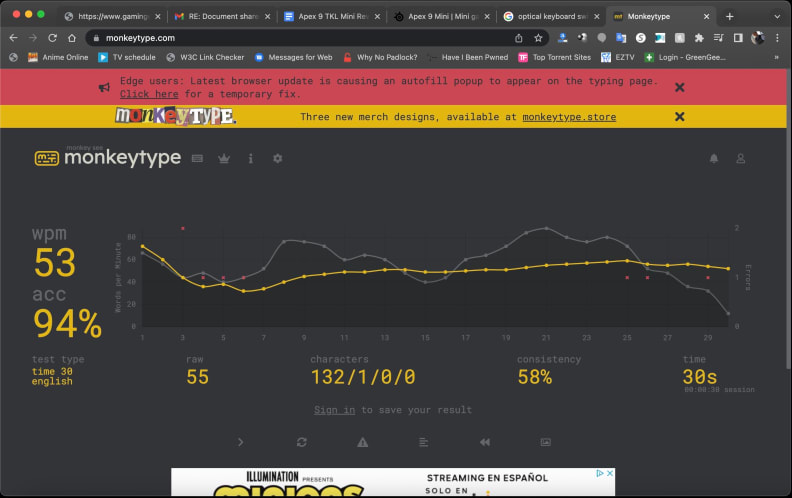The image size is (792, 498).
Task: Close the ad with its X button
Action: coord(610,473)
